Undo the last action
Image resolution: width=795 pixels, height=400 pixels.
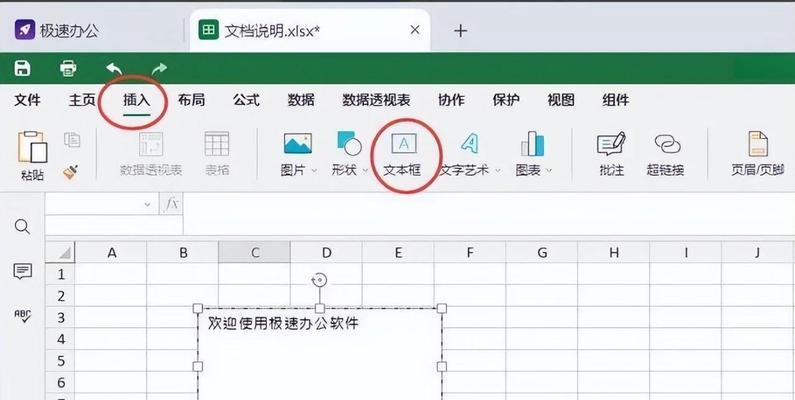tap(114, 68)
